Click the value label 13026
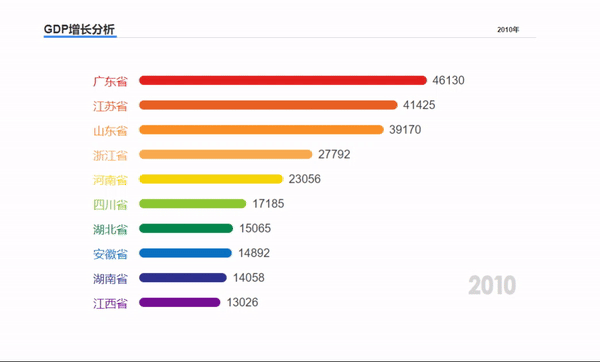This screenshot has width=600, height=362. coord(243,302)
